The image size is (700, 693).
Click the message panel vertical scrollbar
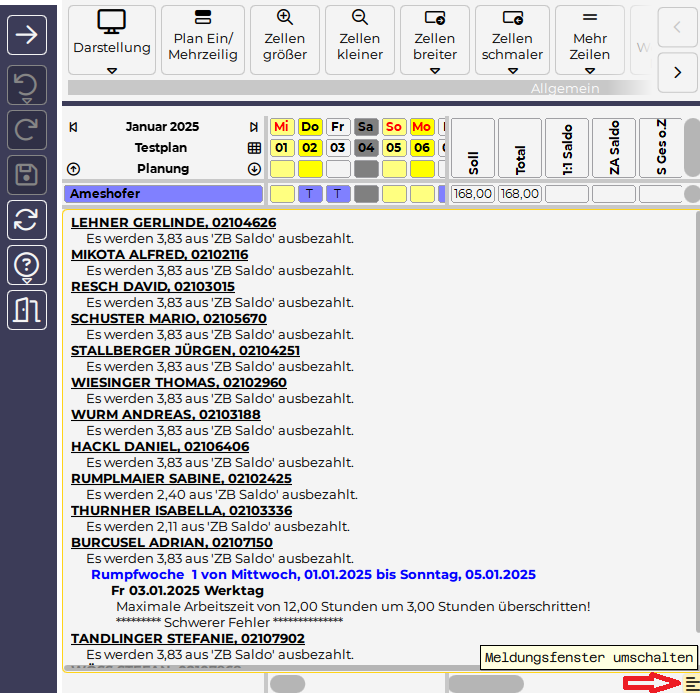coord(693,420)
